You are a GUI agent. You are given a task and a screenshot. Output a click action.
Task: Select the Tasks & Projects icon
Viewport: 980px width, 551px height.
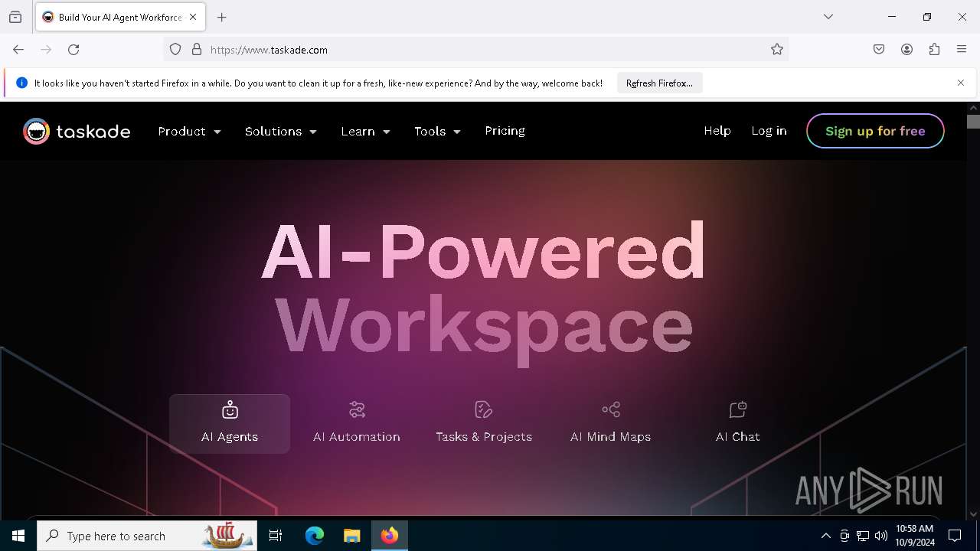pos(483,410)
